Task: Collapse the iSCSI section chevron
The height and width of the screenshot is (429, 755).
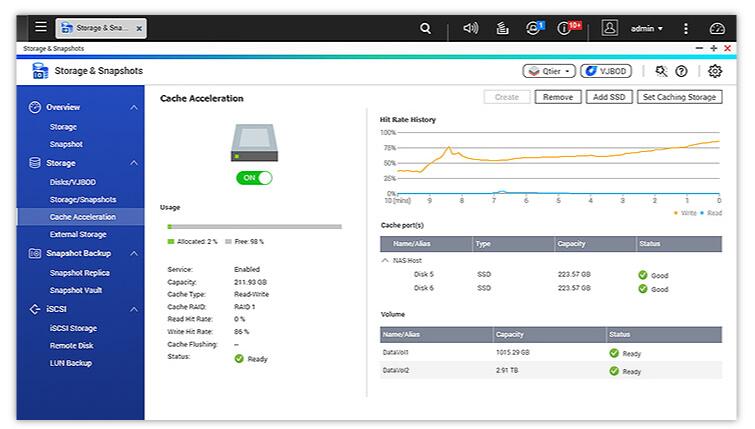Action: [134, 309]
